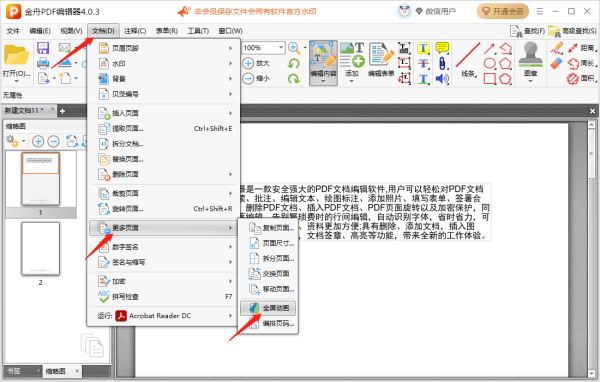Click the 高级查找(S) advanced search button
This screenshot has height=382, width=600.
(572, 31)
